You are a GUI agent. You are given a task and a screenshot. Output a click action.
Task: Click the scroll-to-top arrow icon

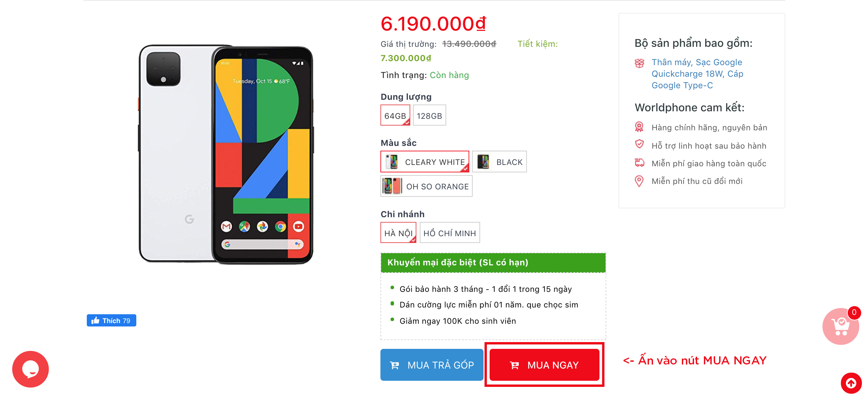851,383
